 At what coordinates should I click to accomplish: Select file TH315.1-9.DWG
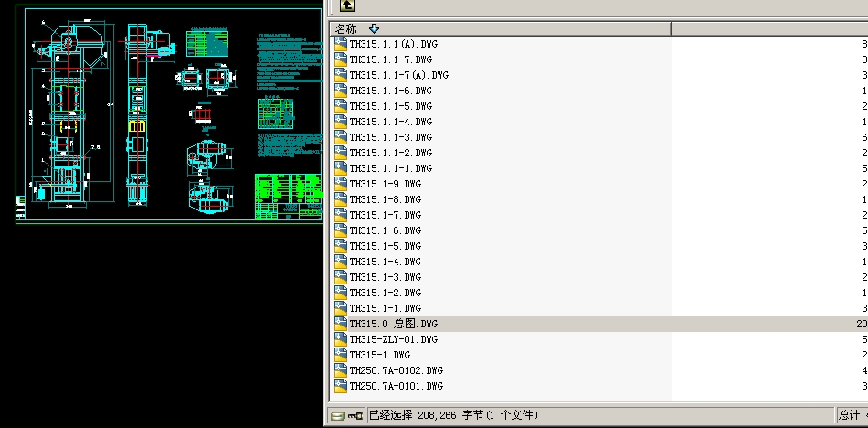(x=386, y=184)
